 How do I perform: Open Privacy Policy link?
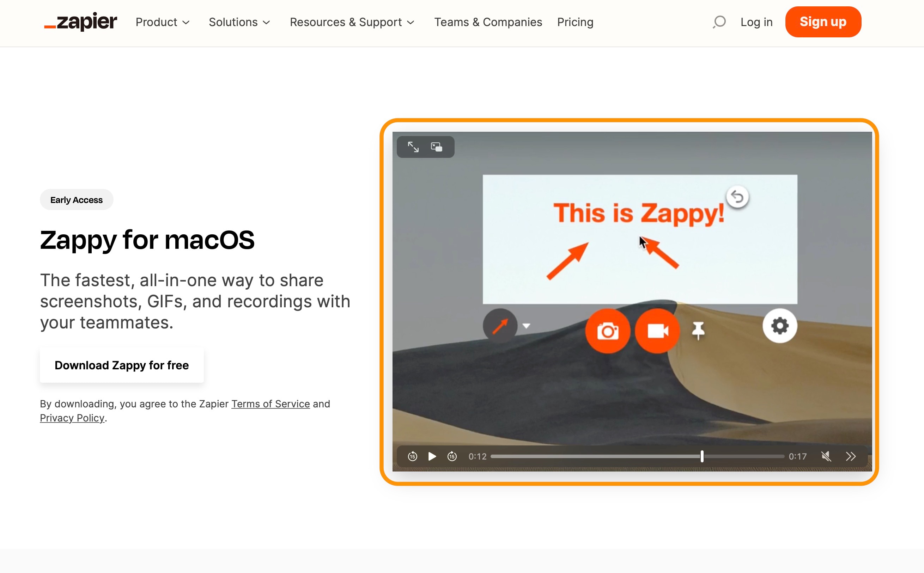[72, 418]
